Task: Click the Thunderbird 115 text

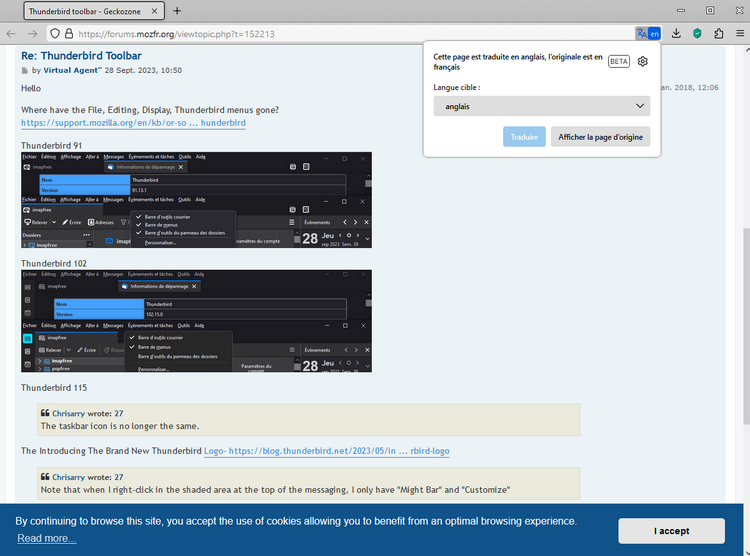Action: tap(54, 388)
